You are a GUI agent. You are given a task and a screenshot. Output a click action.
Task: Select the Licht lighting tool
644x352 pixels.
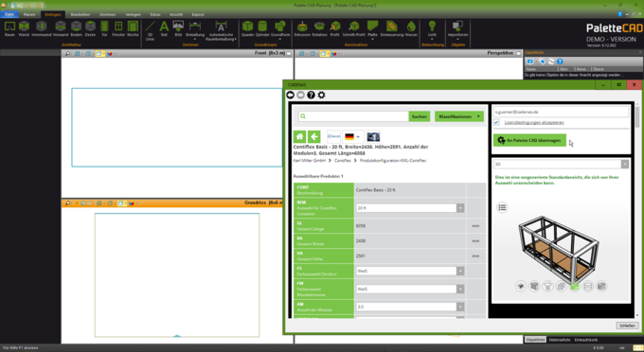[x=432, y=29]
